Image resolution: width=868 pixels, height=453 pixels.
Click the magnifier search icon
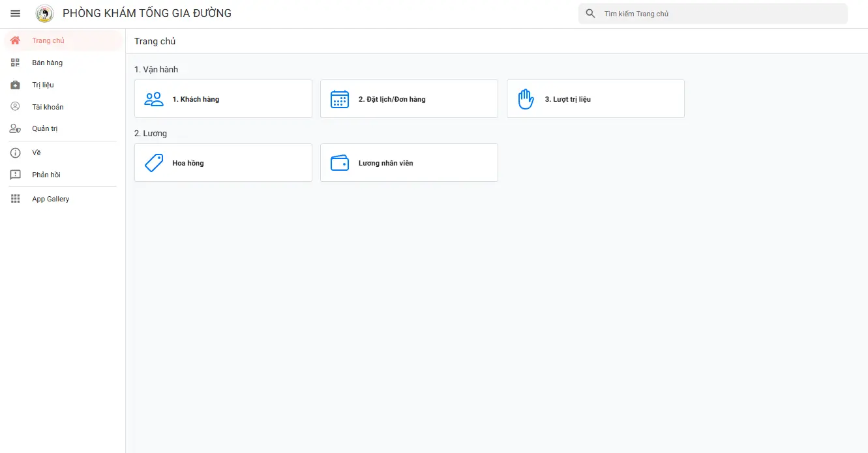coord(591,14)
